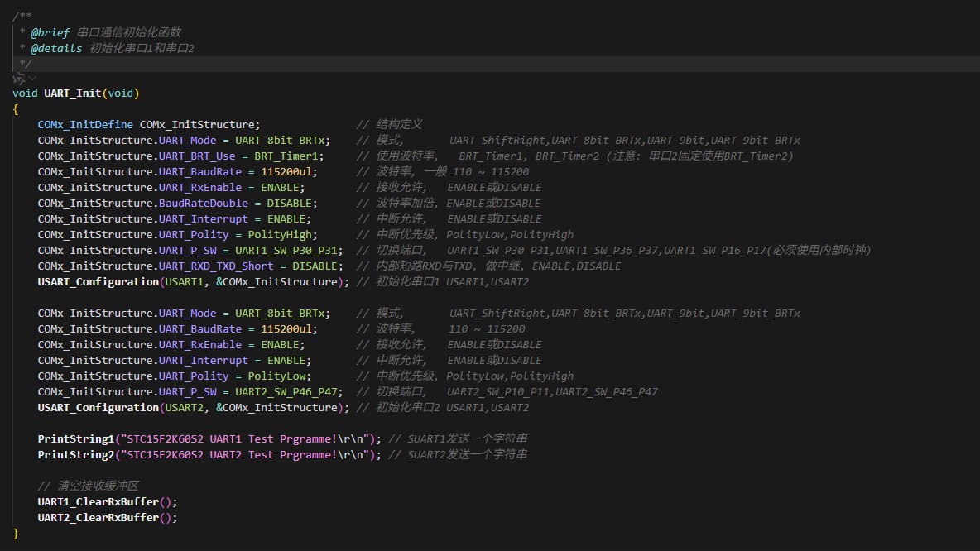Click the BRT_Timer1 assigned value
The width and height of the screenshot is (980, 551).
point(286,156)
